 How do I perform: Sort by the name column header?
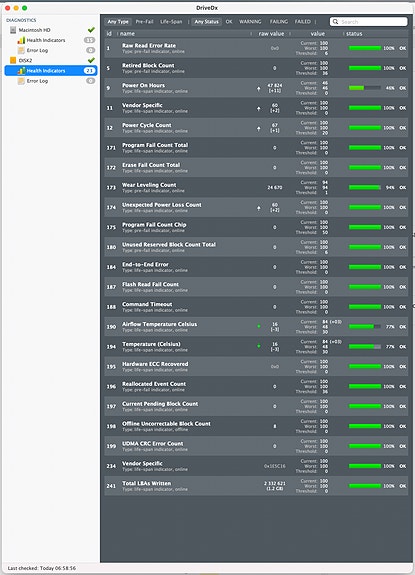click(x=127, y=33)
